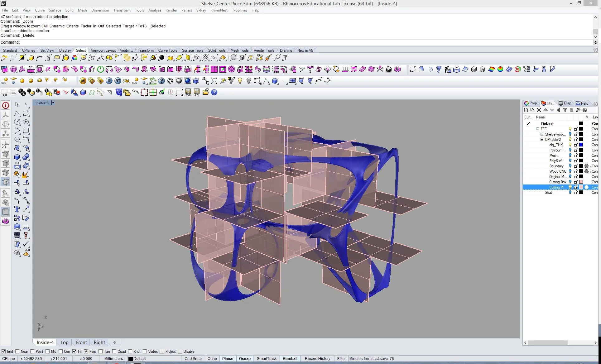Click the blue obj_THK layer color swatch

tap(581, 145)
